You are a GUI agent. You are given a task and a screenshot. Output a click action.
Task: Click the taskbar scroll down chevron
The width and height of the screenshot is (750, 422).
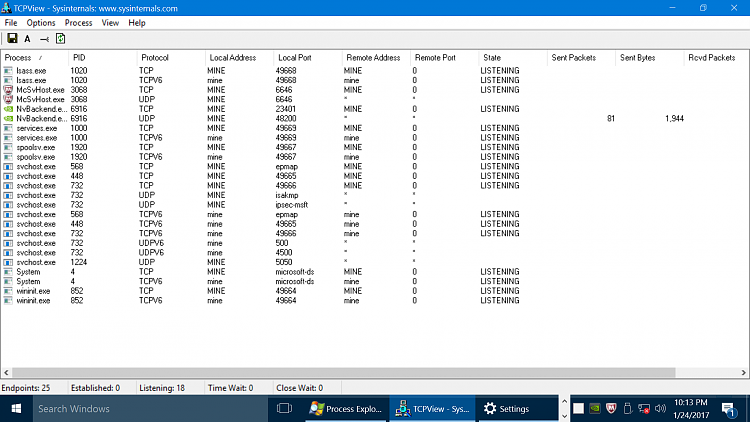(564, 416)
